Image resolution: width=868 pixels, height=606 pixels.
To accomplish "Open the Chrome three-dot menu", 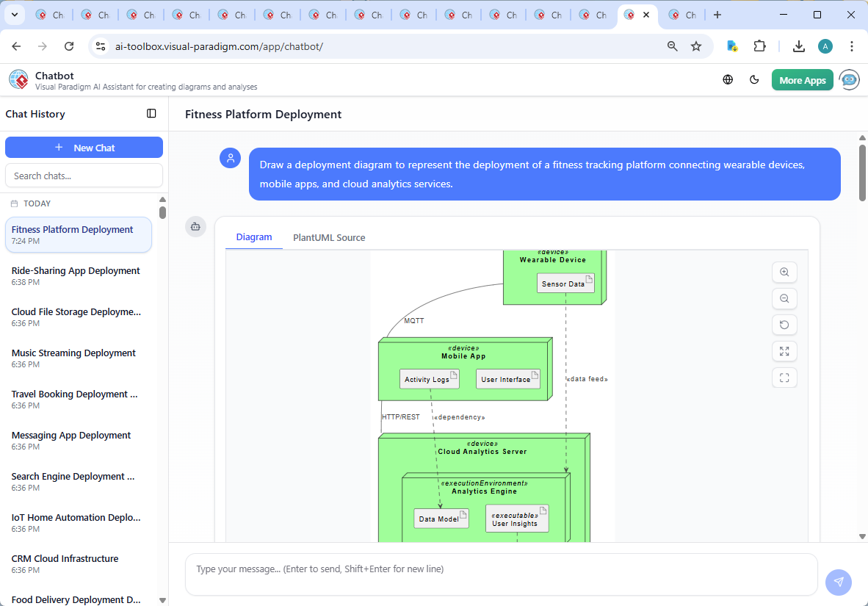I will [851, 46].
